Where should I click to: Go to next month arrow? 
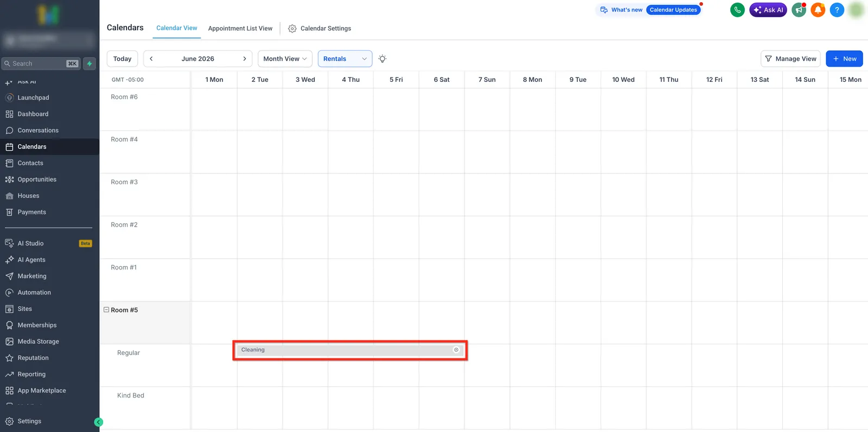(x=245, y=59)
